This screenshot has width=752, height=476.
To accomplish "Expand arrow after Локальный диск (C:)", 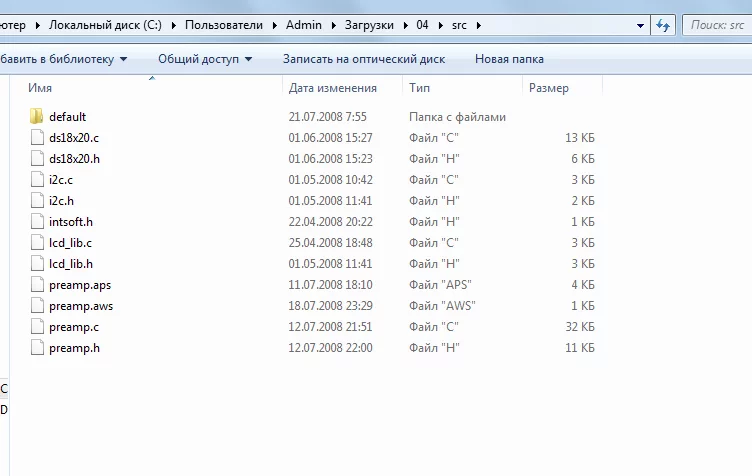I will pos(174,25).
